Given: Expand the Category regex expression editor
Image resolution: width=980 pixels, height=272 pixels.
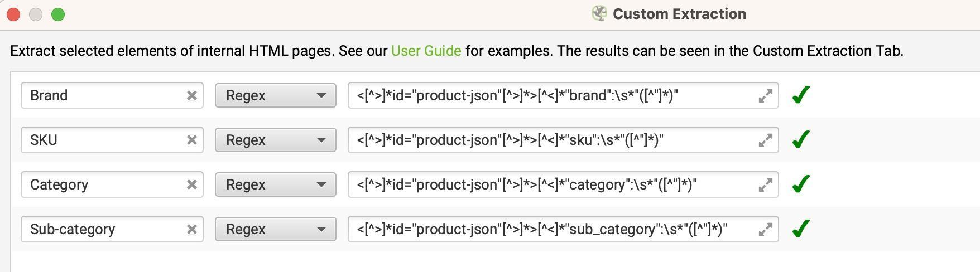Looking at the screenshot, I should tap(765, 185).
